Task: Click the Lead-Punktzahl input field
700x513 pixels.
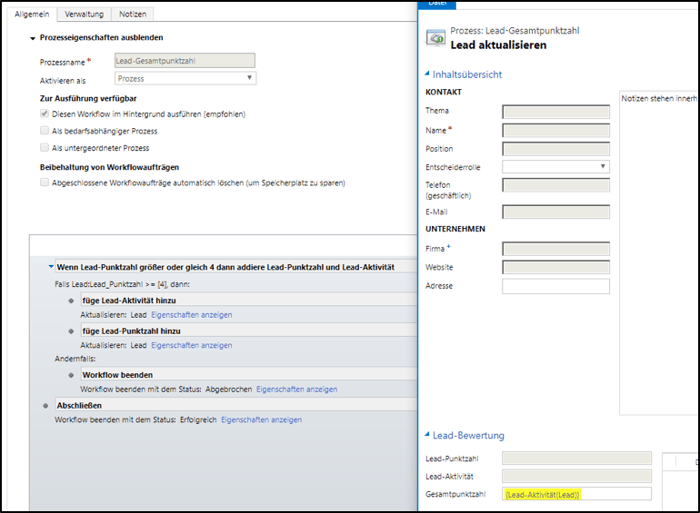Action: click(577, 458)
